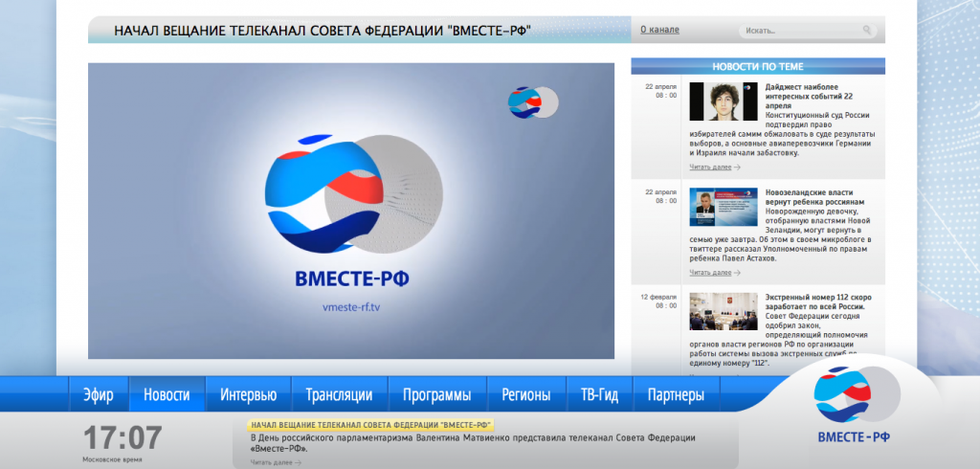Viewport: 980px width, 469px height.
Task: Open the New Zealand child news thumbnail
Action: 724,207
